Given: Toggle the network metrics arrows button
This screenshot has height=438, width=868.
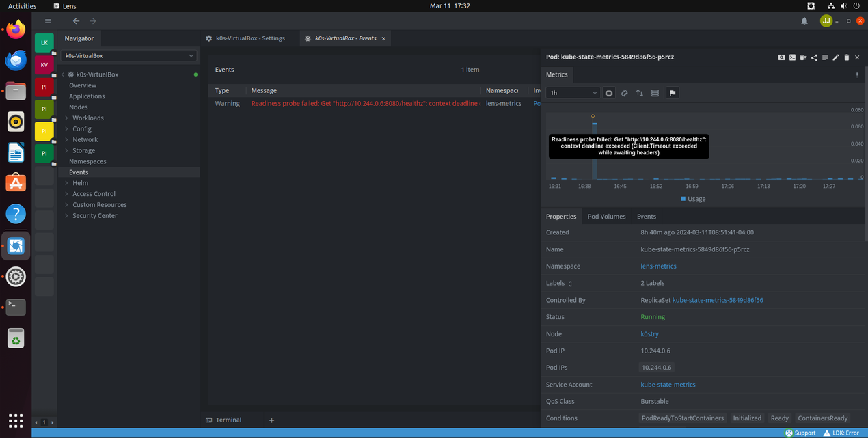Looking at the screenshot, I should [x=640, y=93].
